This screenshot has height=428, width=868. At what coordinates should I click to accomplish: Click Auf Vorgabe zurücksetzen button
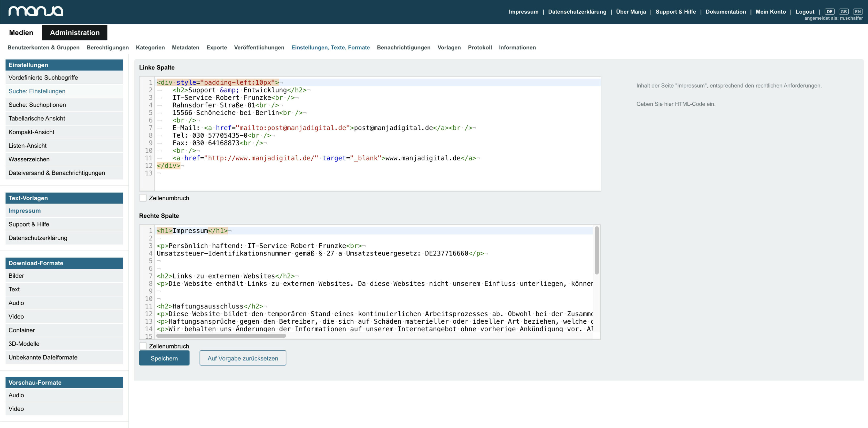[243, 358]
